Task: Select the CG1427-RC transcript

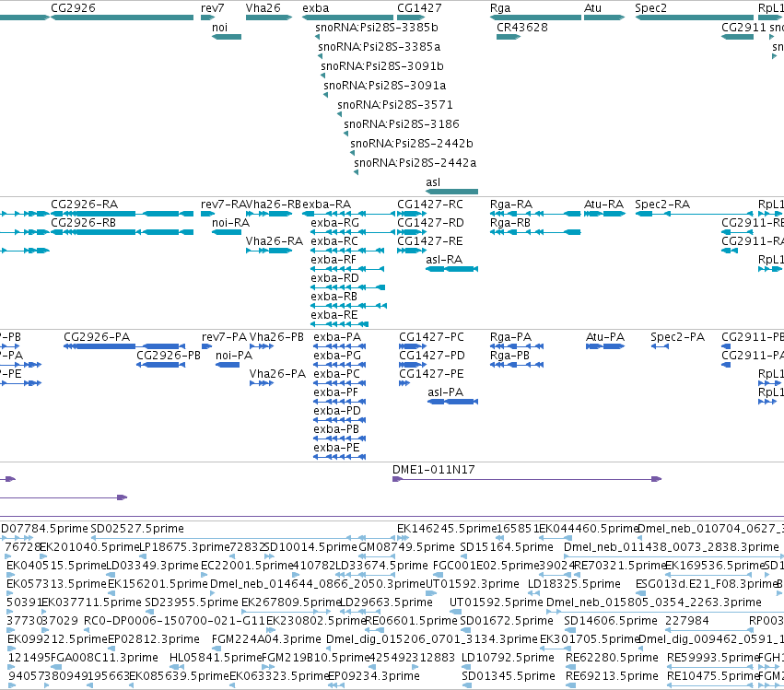Action: (412, 214)
